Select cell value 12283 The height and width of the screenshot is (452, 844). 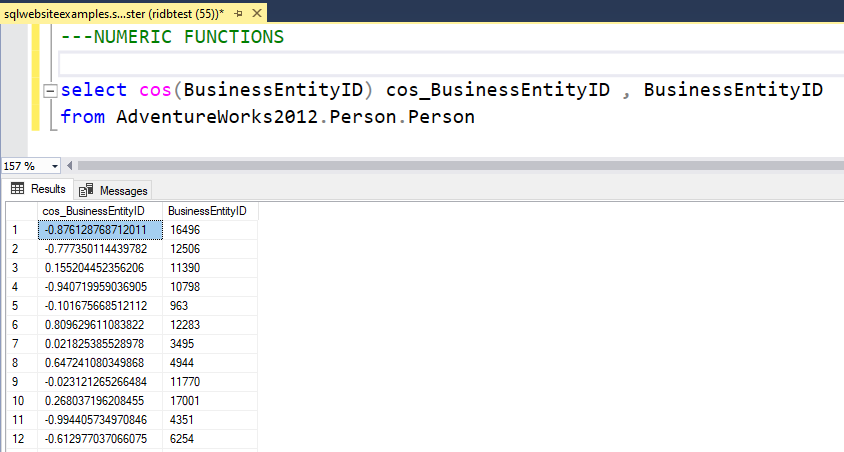pos(210,325)
